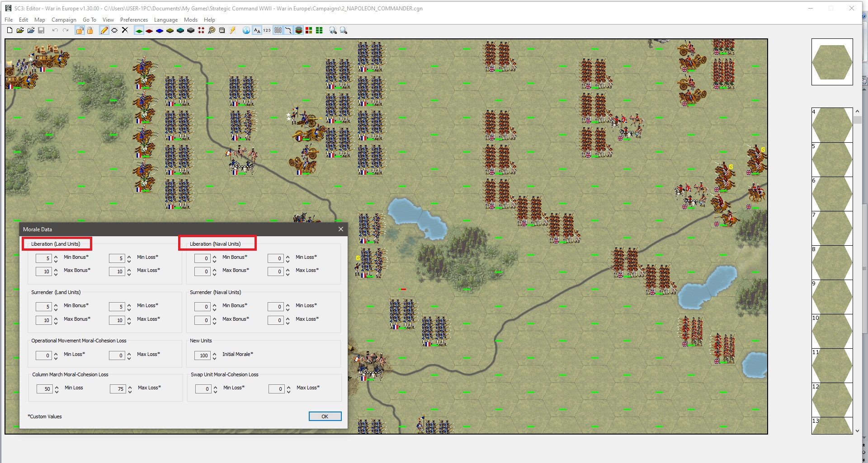Increase Liberation (Land Units) Min Loss value

(x=129, y=257)
